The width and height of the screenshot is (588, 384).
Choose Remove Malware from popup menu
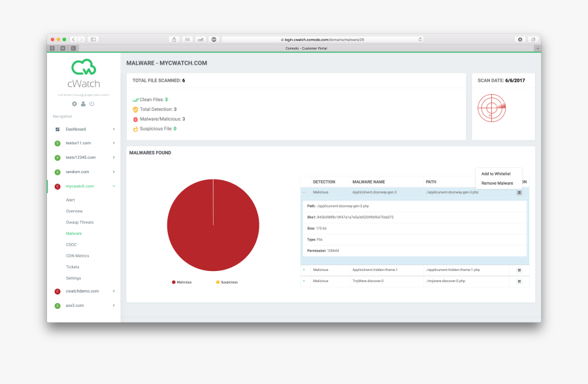tap(497, 184)
